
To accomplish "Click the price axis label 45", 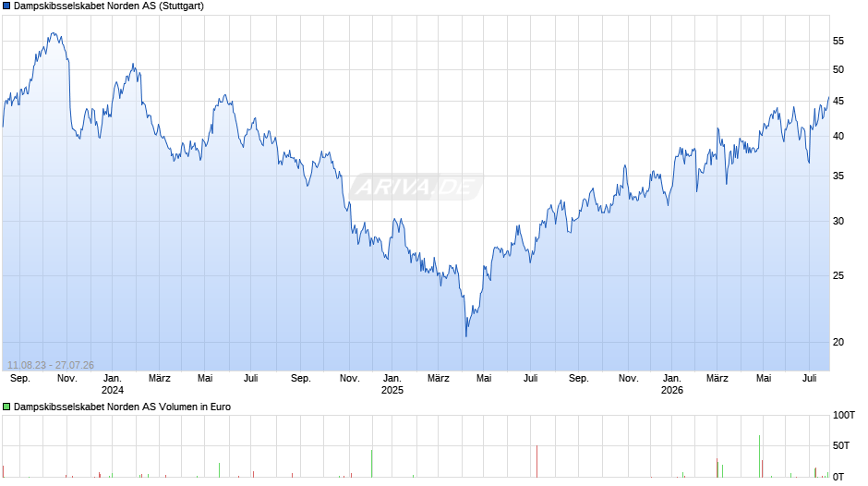I will 838,102.
